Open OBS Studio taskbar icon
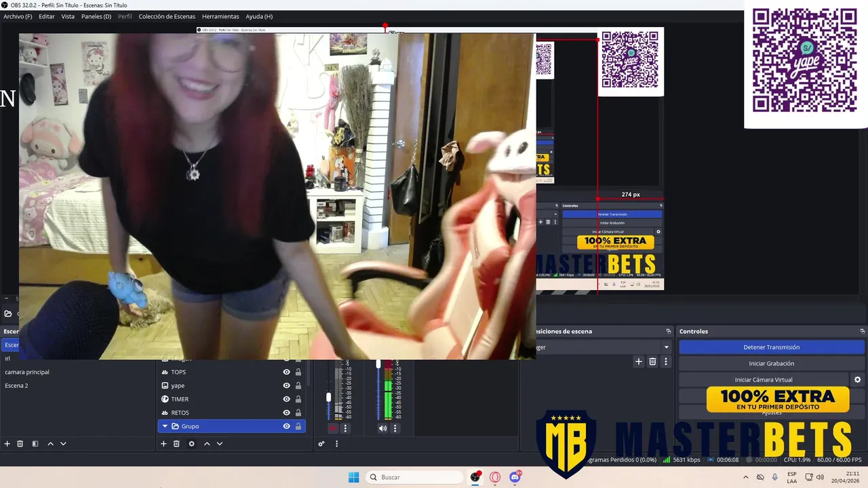The height and width of the screenshot is (488, 868). point(475,477)
